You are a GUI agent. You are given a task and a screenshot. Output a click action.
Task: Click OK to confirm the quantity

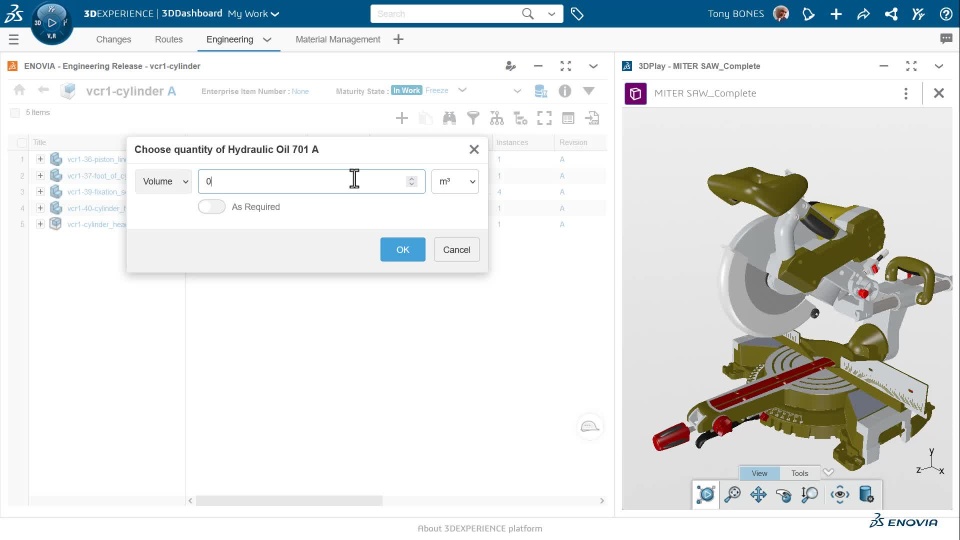402,250
